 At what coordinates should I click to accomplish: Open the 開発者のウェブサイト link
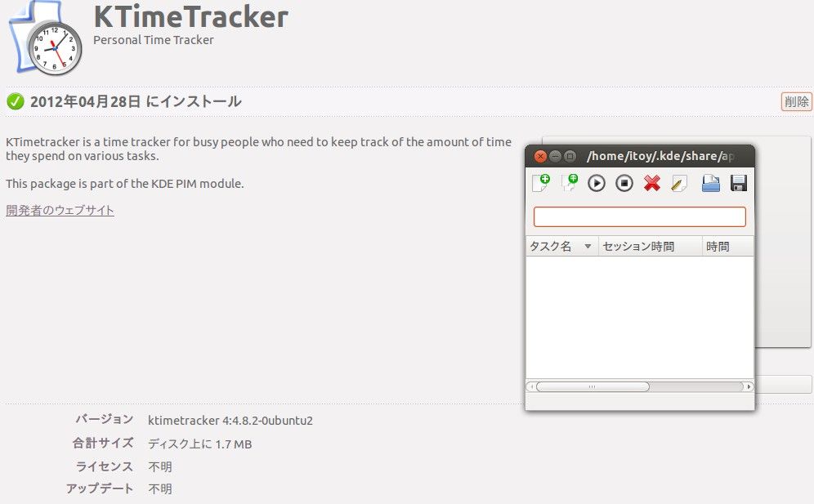click(60, 210)
